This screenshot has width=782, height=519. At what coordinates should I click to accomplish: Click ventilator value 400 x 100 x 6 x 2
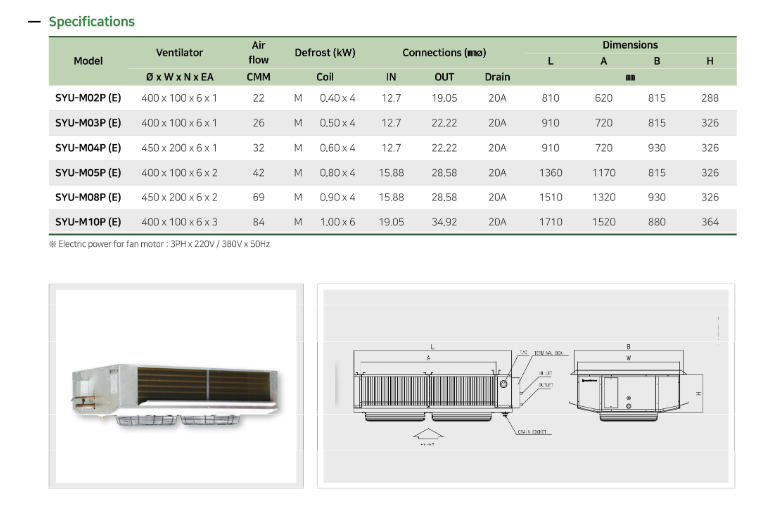click(179, 173)
